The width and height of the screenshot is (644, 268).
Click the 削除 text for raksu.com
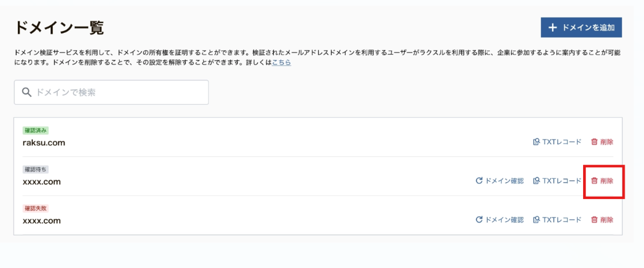pyautogui.click(x=607, y=142)
